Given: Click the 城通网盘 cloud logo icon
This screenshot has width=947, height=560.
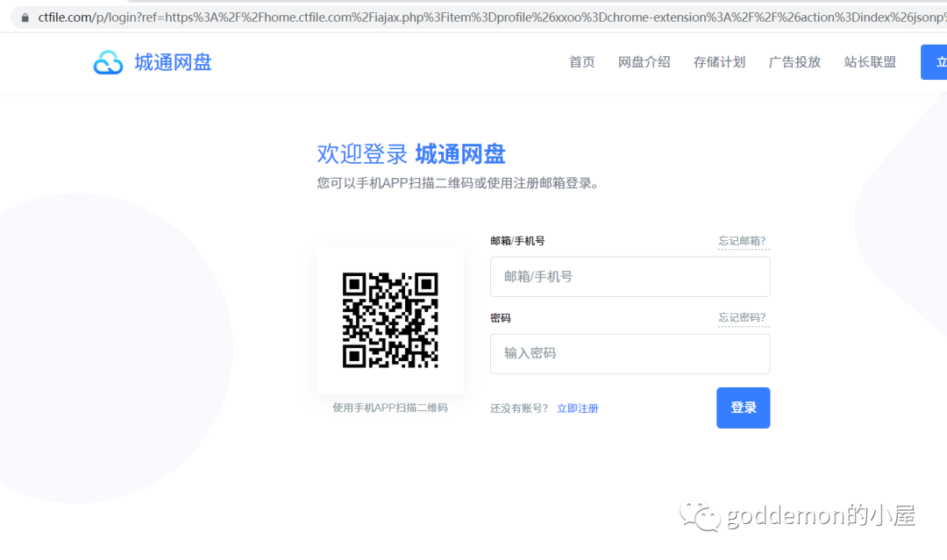Looking at the screenshot, I should (108, 62).
